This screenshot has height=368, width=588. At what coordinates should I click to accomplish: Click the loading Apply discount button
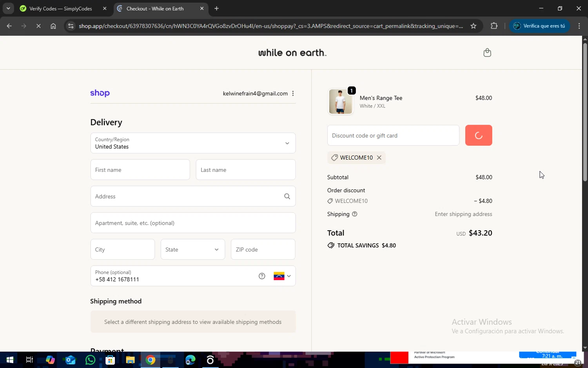[479, 135]
